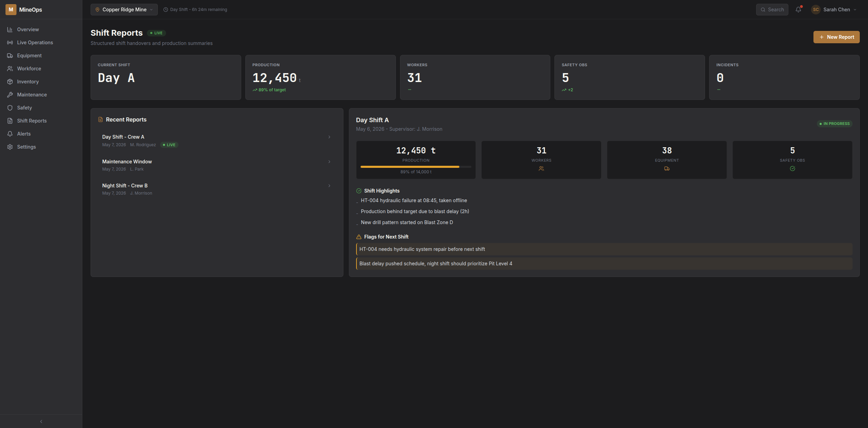
Task: Click the LIVE badge next to Shift Reports
Action: [156, 33]
